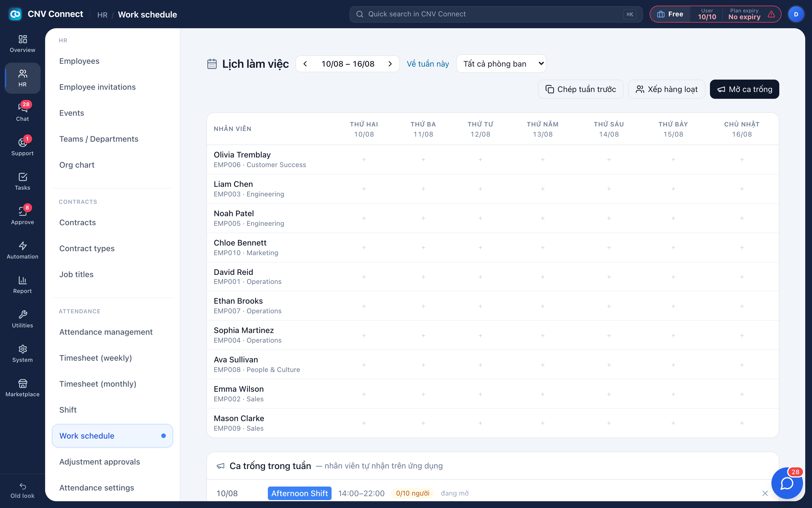Open the Tất cả phòng ban department dropdown

coord(501,63)
